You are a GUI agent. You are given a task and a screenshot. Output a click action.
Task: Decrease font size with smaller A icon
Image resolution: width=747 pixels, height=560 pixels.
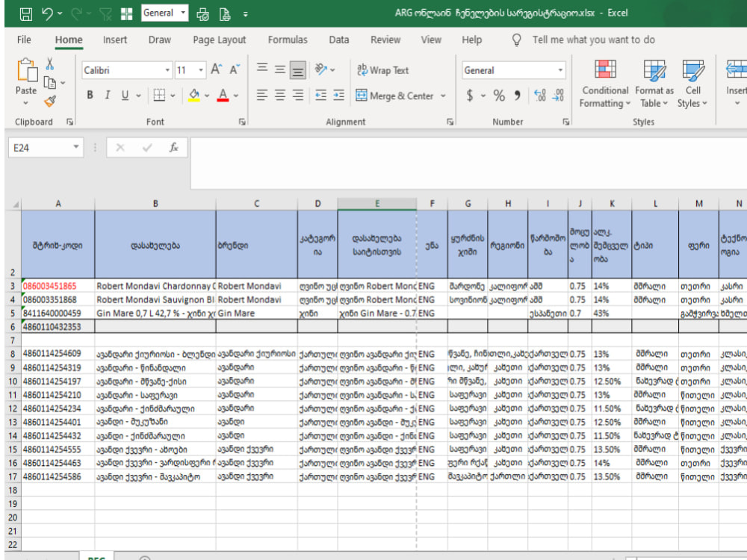coord(235,69)
